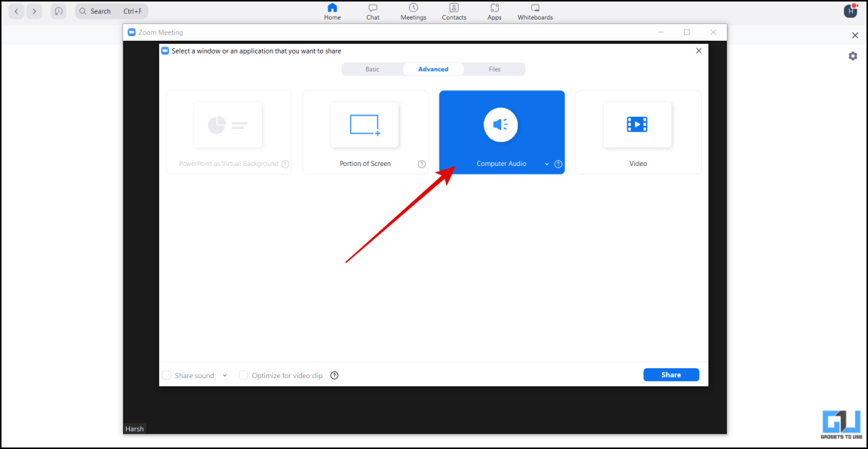Click the Search field
This screenshot has width=868, height=449.
coord(111,11)
